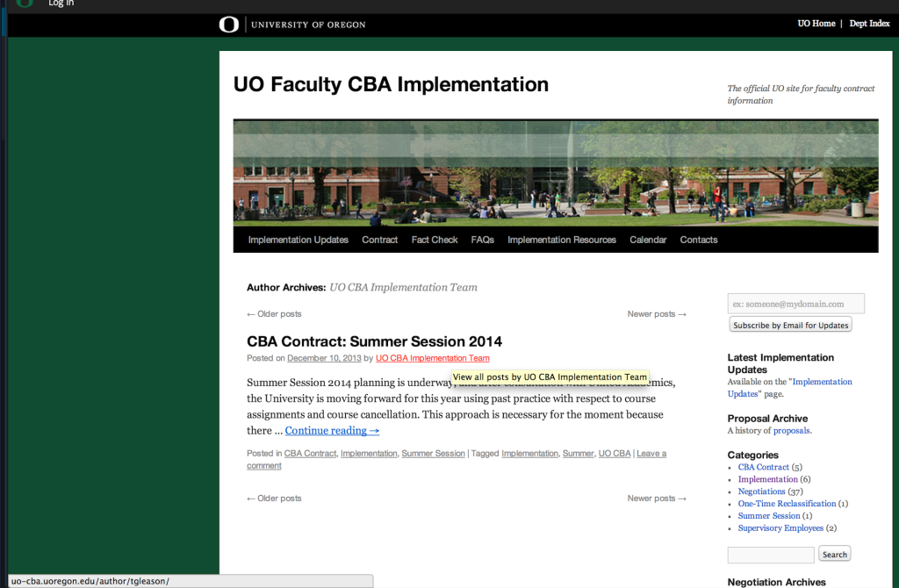Go to Newer posts above the article
The image size is (899, 588).
tap(657, 314)
